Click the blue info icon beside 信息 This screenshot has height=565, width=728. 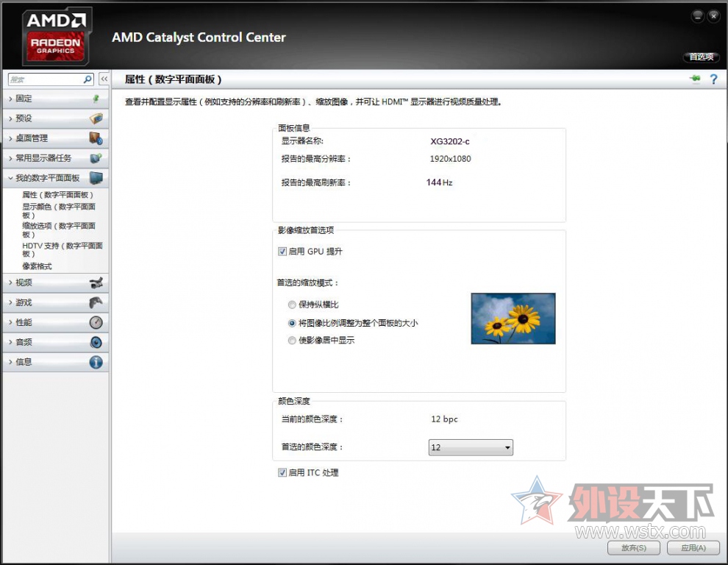tap(96, 362)
